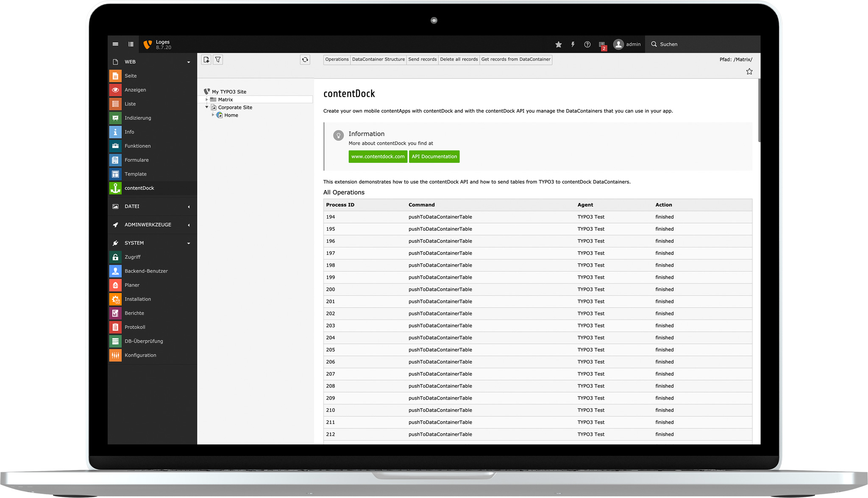Screen dimensions: 868x498
Task: Open the Indizierung module
Action: [152, 118]
